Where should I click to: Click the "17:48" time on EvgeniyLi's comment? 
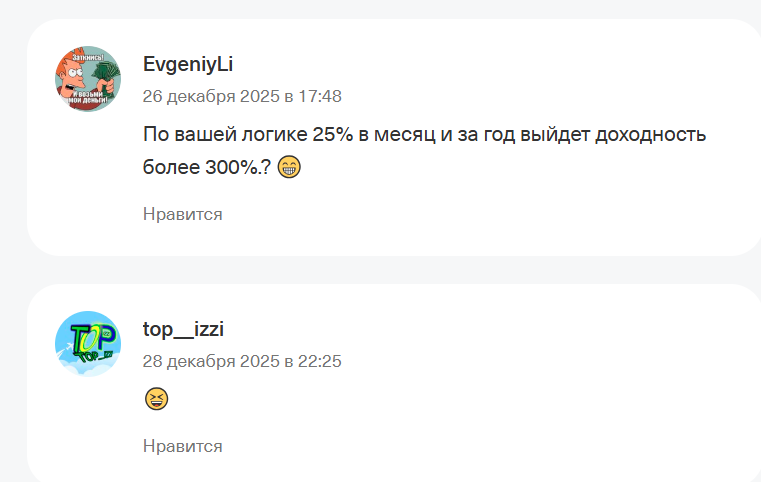click(320, 97)
